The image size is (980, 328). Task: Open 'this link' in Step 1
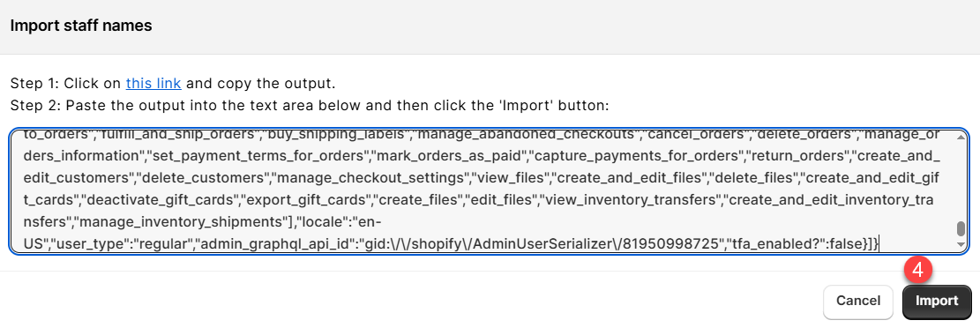(153, 83)
